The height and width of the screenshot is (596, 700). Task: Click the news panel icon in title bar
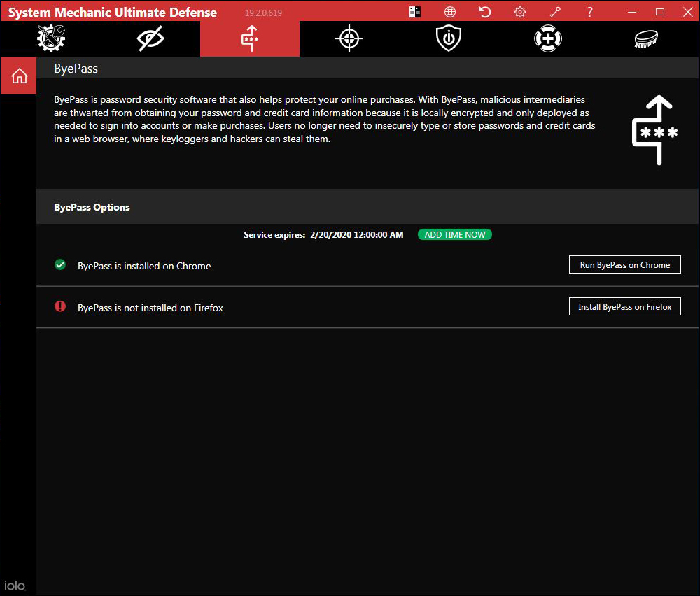pyautogui.click(x=414, y=12)
